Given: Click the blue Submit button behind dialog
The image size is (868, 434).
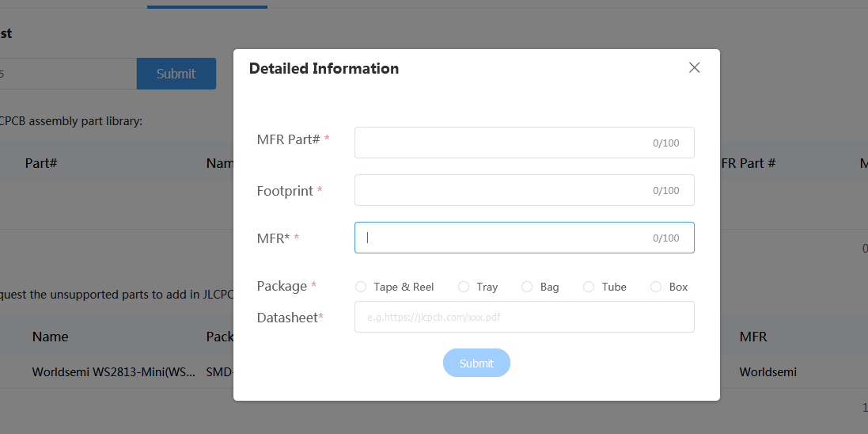Looking at the screenshot, I should 176,73.
